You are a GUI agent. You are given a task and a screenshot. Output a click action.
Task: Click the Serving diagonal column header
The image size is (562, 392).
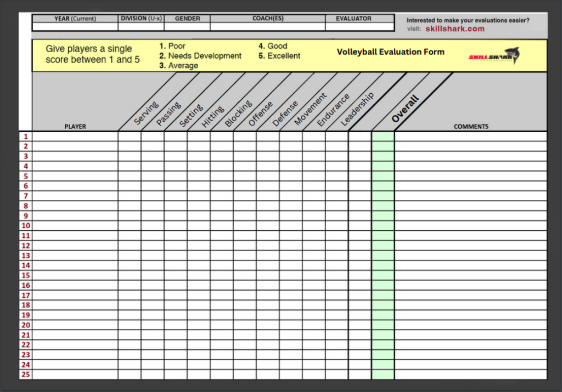146,112
